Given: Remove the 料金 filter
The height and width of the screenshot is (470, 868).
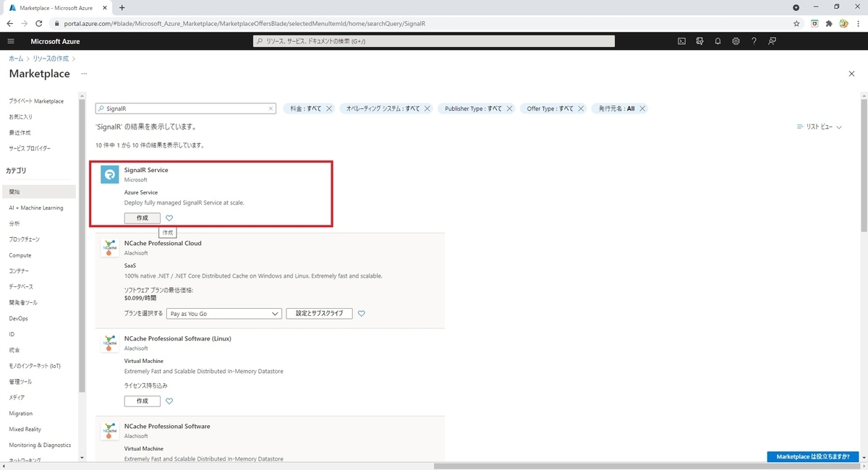Looking at the screenshot, I should tap(329, 108).
